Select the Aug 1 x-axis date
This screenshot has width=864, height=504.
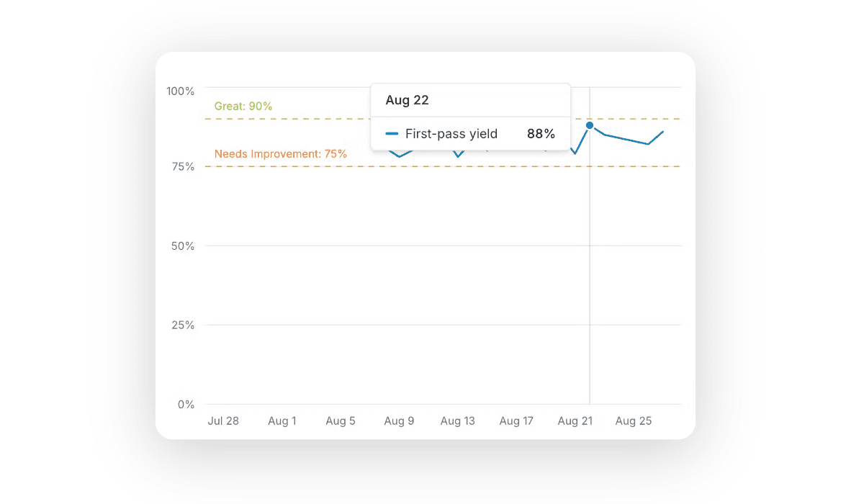[x=282, y=421]
